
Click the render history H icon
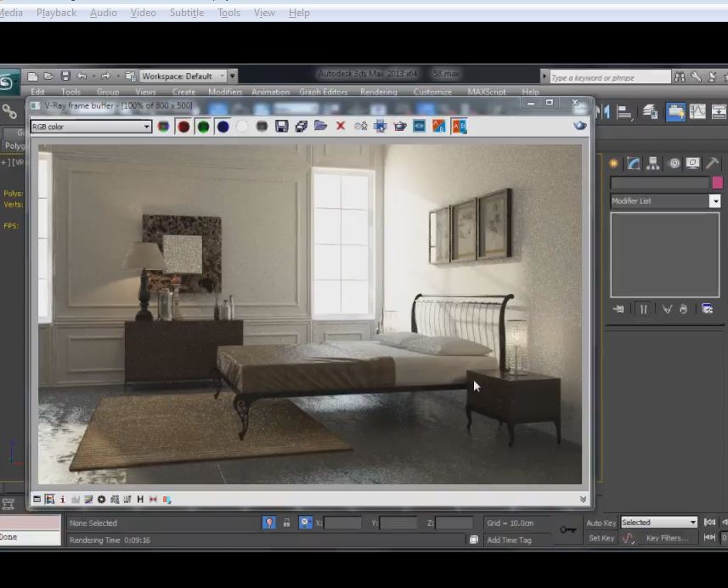[141, 500]
